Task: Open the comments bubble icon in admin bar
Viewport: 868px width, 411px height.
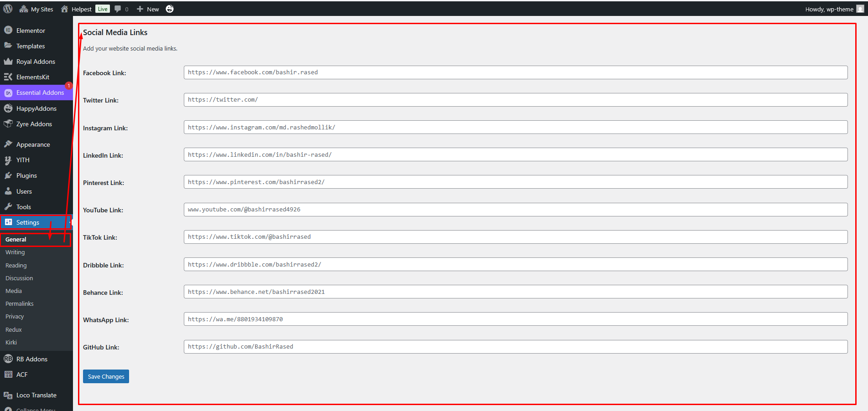Action: pos(118,9)
